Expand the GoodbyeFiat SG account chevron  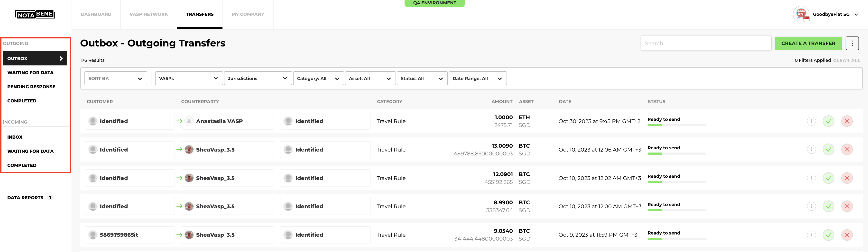point(856,15)
